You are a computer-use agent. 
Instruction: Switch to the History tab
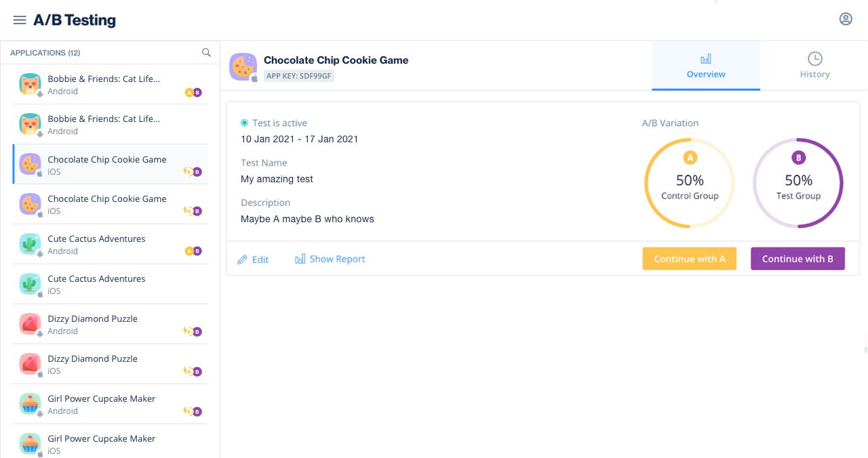(x=814, y=66)
